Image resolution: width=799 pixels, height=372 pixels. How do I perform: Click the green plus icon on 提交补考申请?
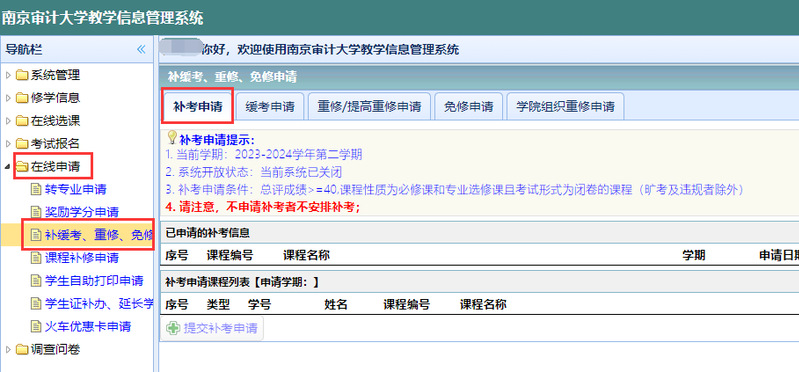click(173, 328)
